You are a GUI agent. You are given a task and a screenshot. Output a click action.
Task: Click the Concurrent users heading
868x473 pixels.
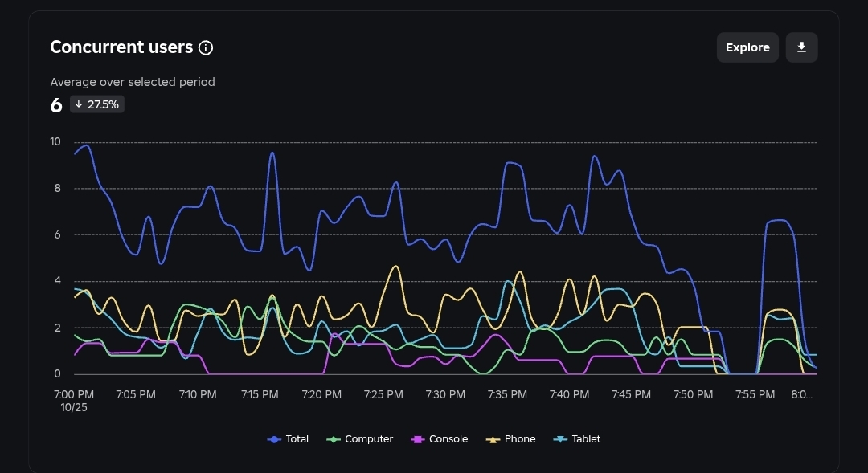121,47
